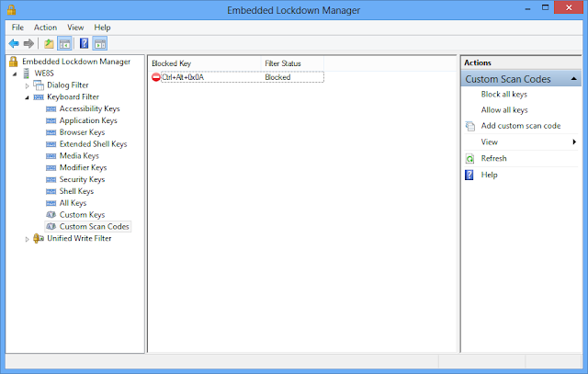Image resolution: width=588 pixels, height=374 pixels.
Task: Click the Extended Shell Keys keyboard icon
Action: [51, 144]
